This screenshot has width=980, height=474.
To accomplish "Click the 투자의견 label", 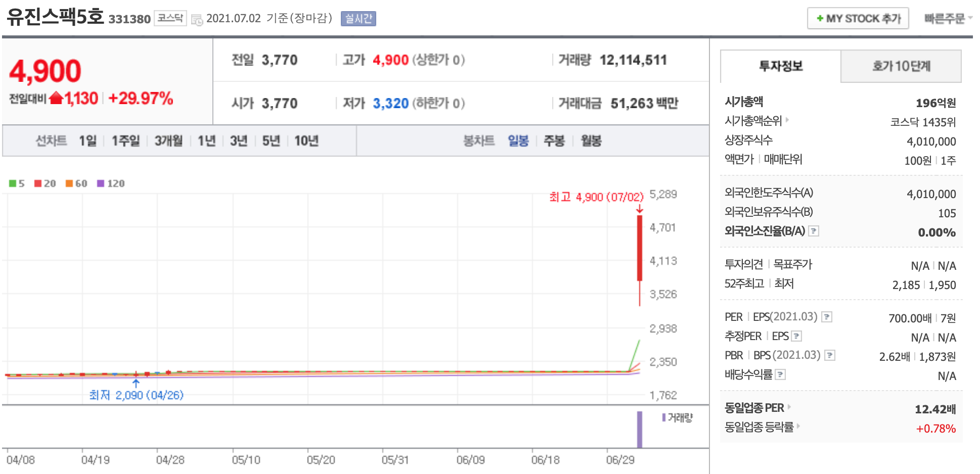I will [x=744, y=264].
